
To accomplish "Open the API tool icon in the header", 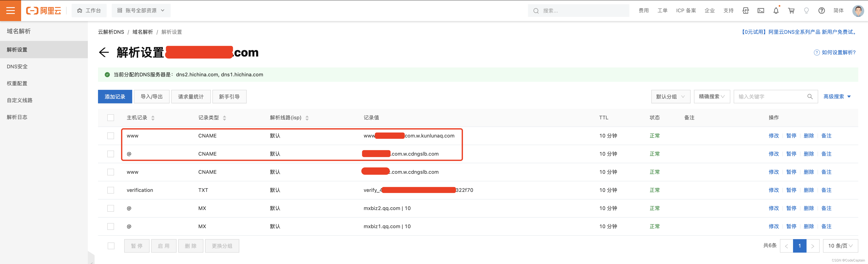I will click(x=745, y=10).
